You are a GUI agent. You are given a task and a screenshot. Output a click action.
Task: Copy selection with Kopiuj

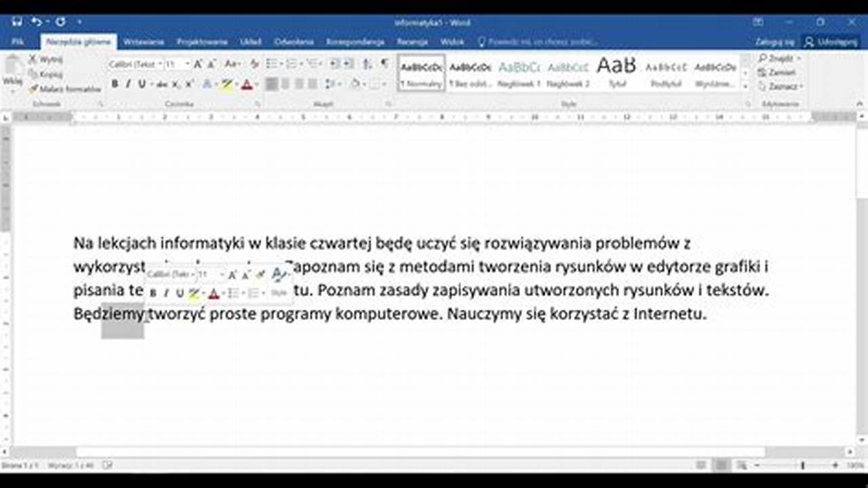click(x=46, y=74)
